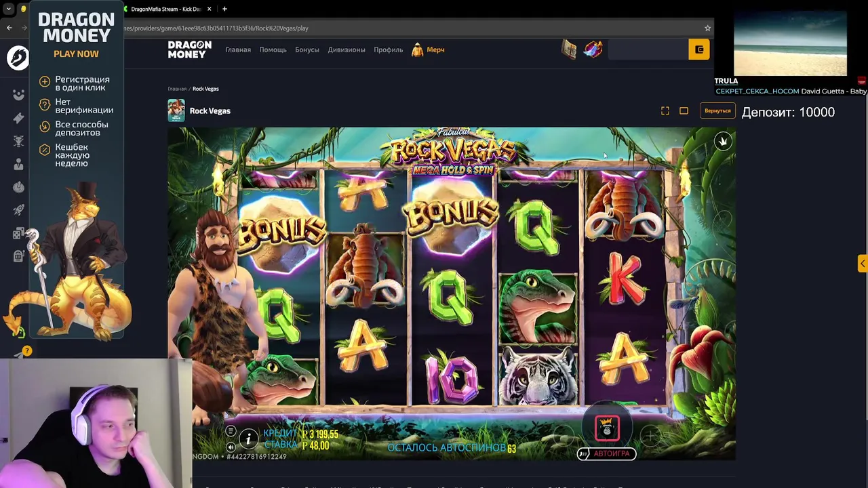The width and height of the screenshot is (868, 488).
Task: Open the wallet deposit button
Action: pos(699,49)
